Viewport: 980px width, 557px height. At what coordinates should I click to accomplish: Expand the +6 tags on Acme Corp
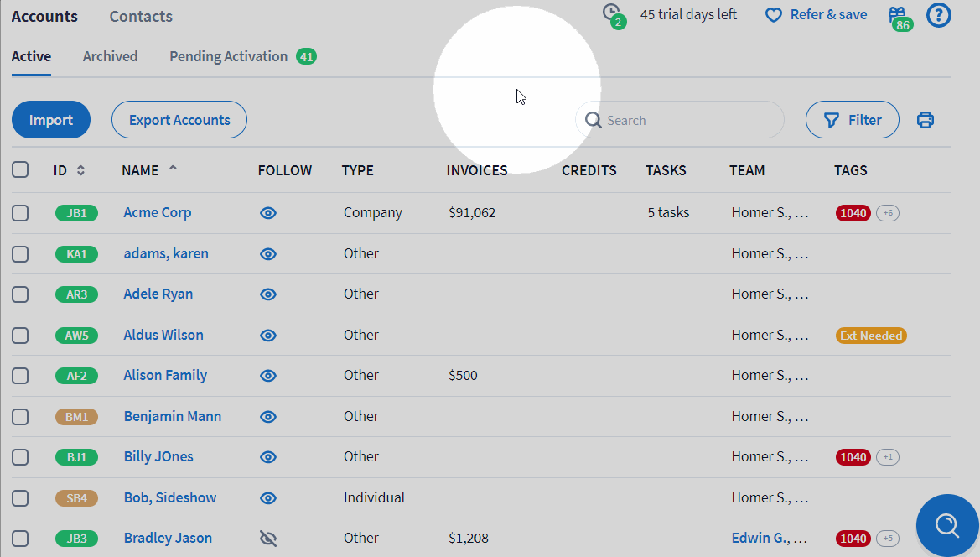tap(887, 213)
